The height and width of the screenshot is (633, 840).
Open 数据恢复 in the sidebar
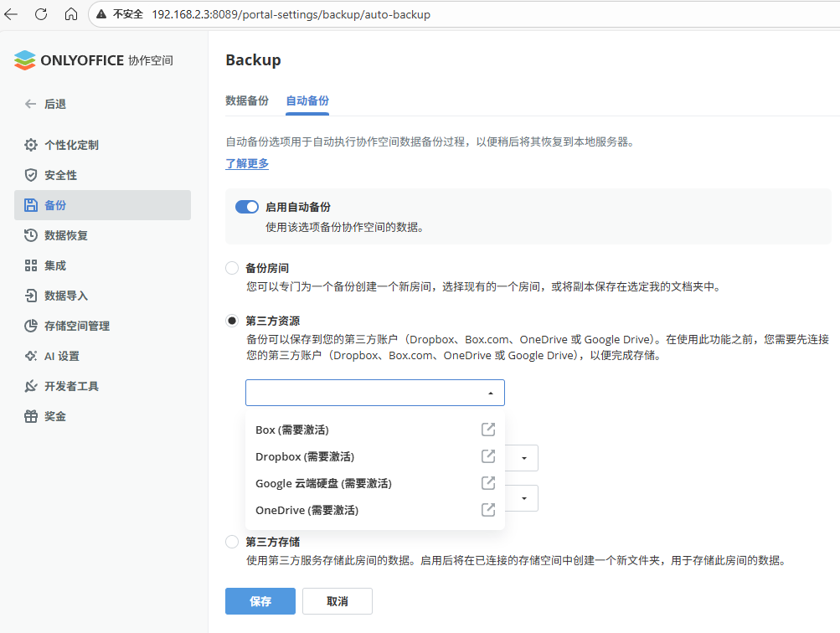click(66, 235)
